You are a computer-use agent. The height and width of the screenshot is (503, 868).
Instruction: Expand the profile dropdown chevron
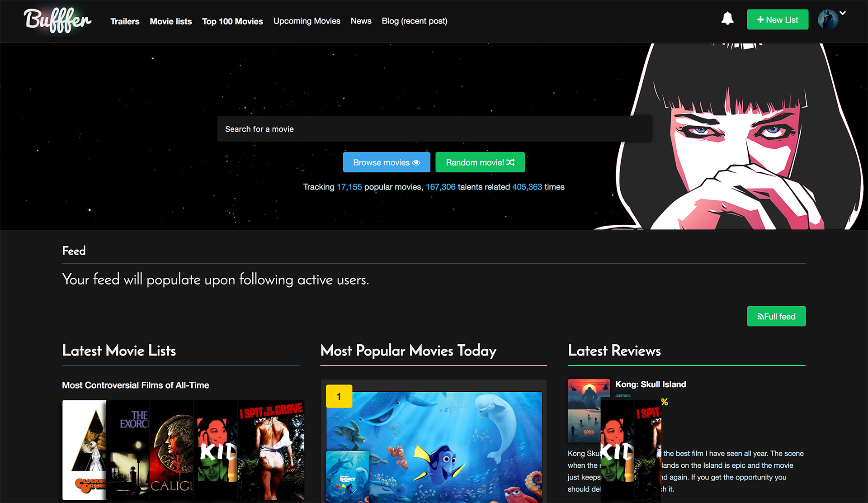click(x=843, y=13)
